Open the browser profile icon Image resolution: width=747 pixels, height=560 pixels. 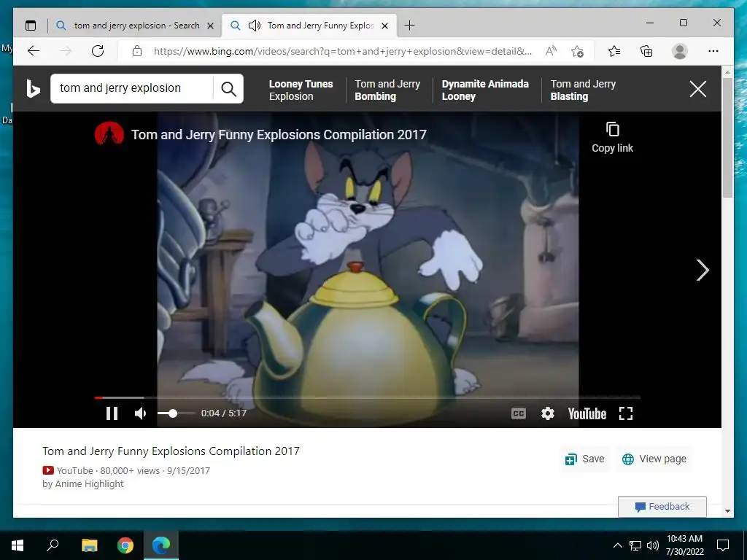pyautogui.click(x=680, y=51)
